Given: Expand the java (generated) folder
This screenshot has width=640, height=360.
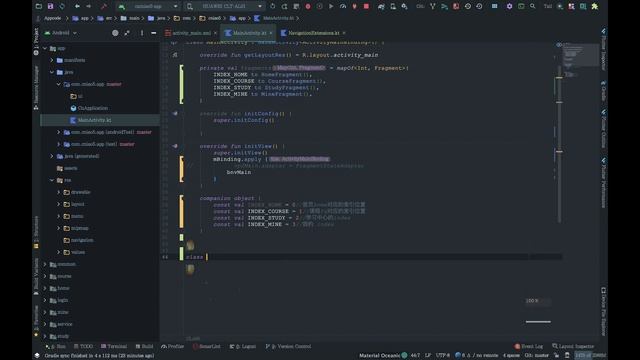Looking at the screenshot, I should click(x=52, y=156).
